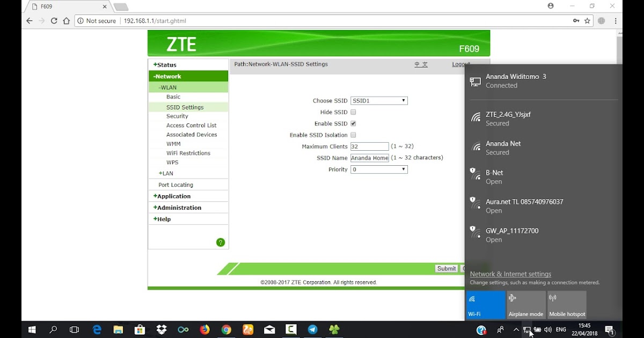Toggle the Wi-Fi quick action tile

click(486, 305)
